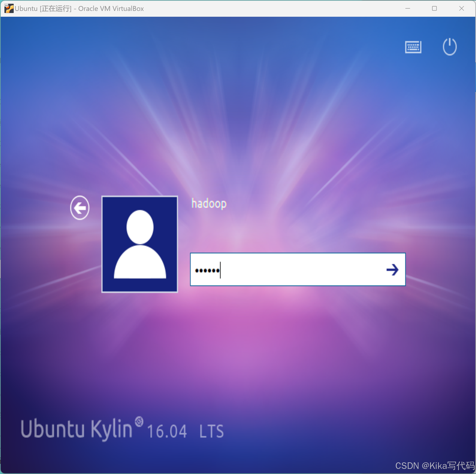The image size is (476, 474).
Task: Click the VirtualBox icon in the title bar
Action: coord(9,8)
